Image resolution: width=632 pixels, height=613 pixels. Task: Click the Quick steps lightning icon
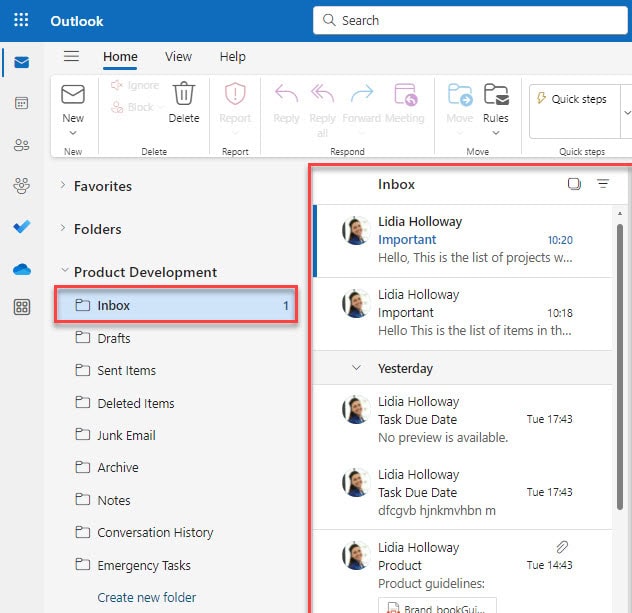541,98
